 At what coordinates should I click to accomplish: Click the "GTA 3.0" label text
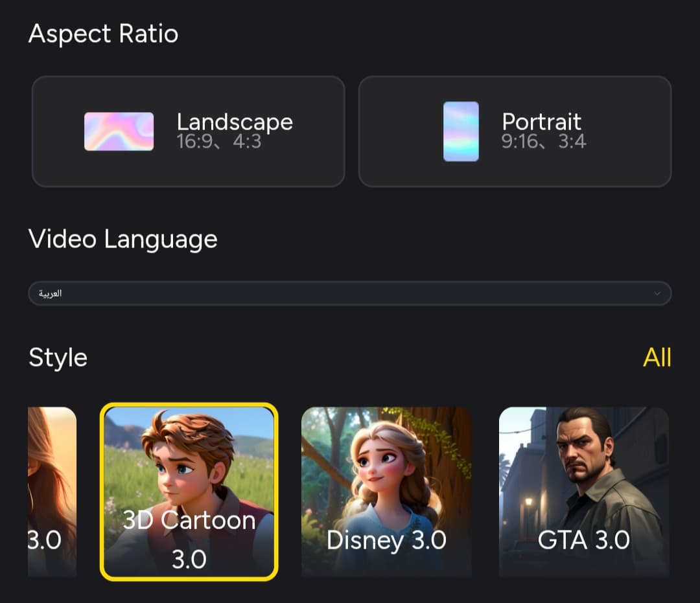pyautogui.click(x=583, y=540)
